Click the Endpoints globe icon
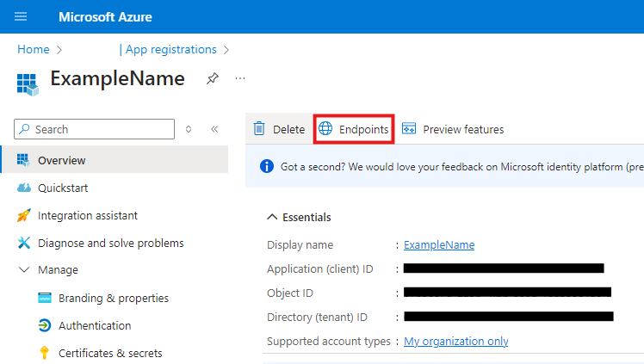The height and width of the screenshot is (364, 644). point(325,128)
